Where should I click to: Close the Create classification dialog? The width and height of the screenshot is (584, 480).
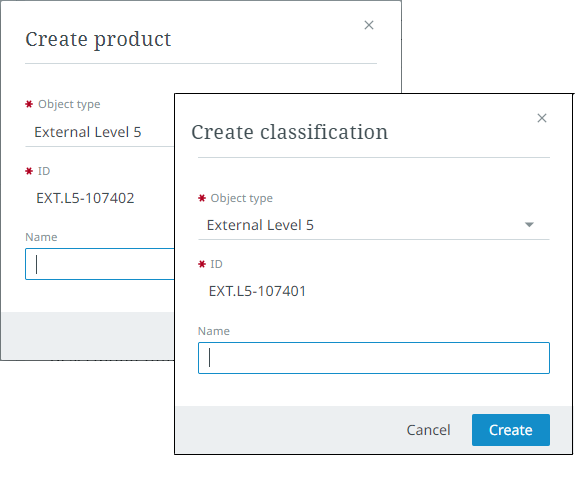pyautogui.click(x=542, y=118)
